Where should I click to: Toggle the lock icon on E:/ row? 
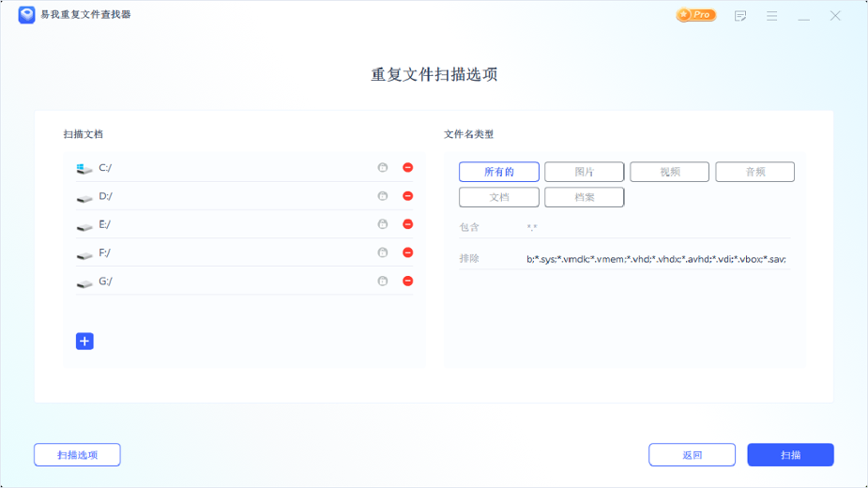pos(383,224)
